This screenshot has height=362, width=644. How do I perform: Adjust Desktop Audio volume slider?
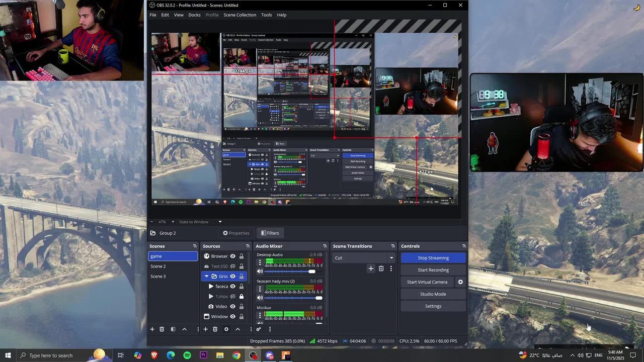click(x=294, y=271)
